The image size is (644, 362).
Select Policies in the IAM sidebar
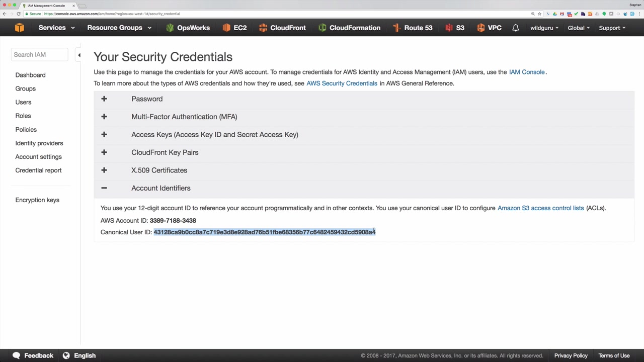(26, 129)
